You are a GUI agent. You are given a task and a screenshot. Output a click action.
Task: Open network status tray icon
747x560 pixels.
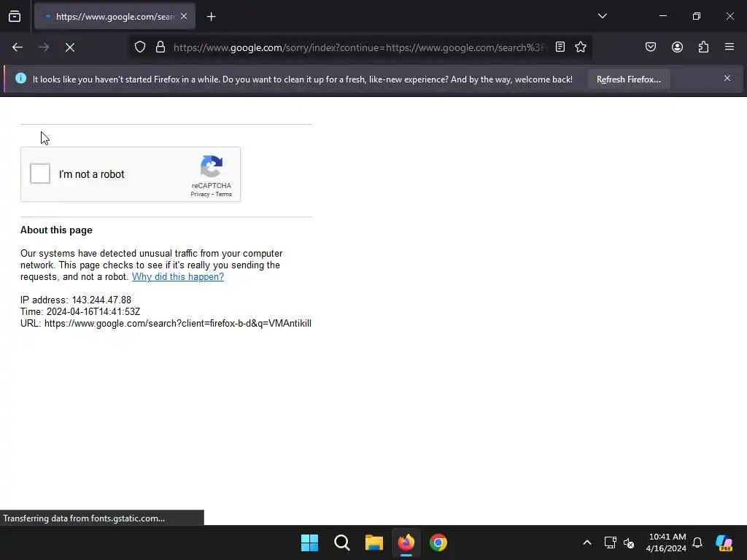tap(611, 542)
